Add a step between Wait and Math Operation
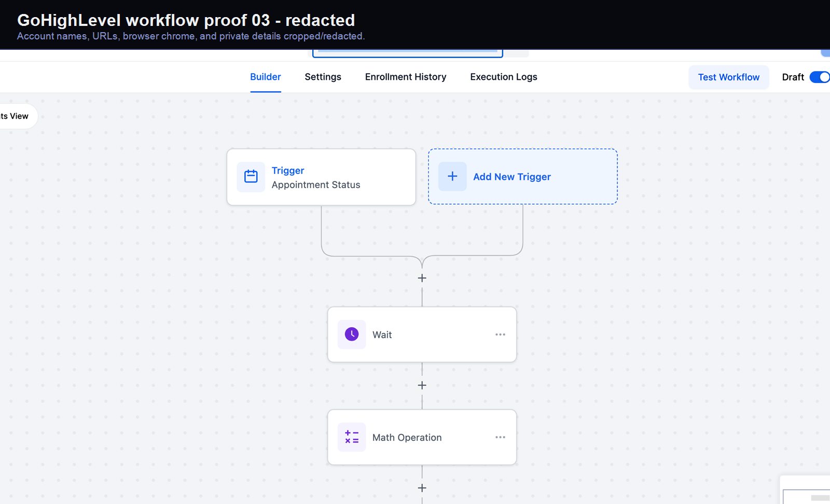 click(x=422, y=385)
